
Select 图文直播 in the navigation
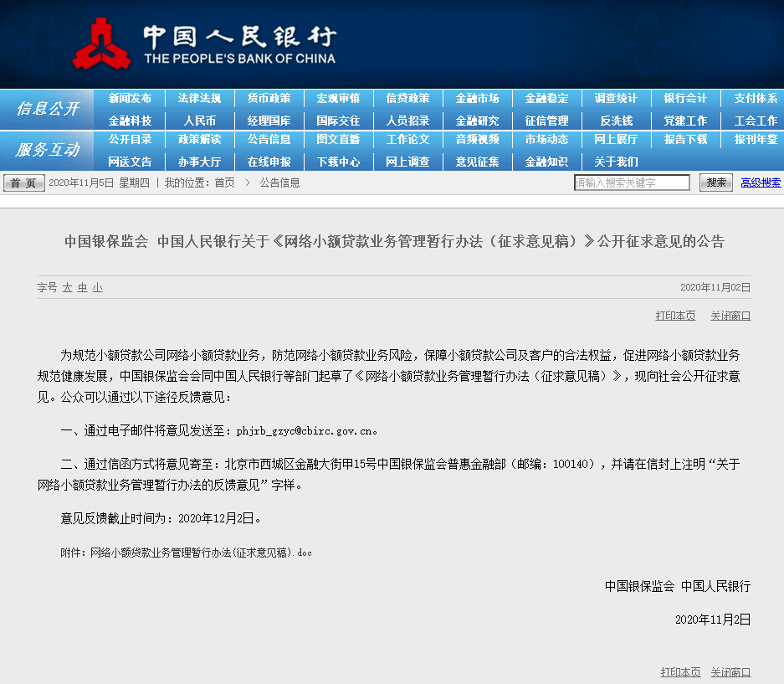click(339, 139)
